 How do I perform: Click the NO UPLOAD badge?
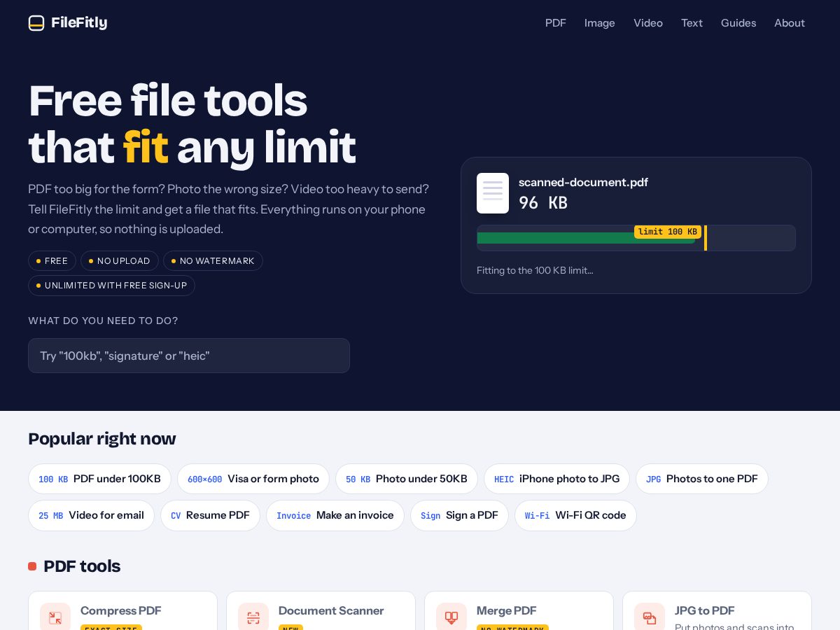point(120,261)
